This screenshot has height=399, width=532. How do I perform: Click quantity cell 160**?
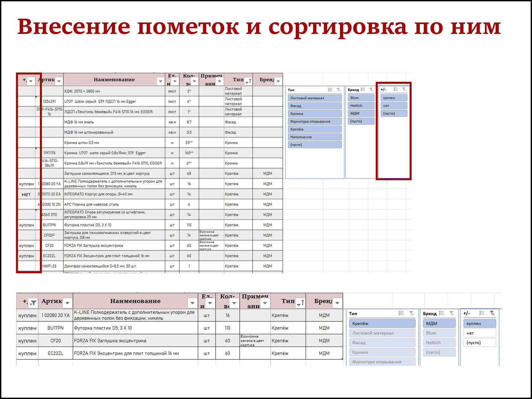click(x=189, y=153)
